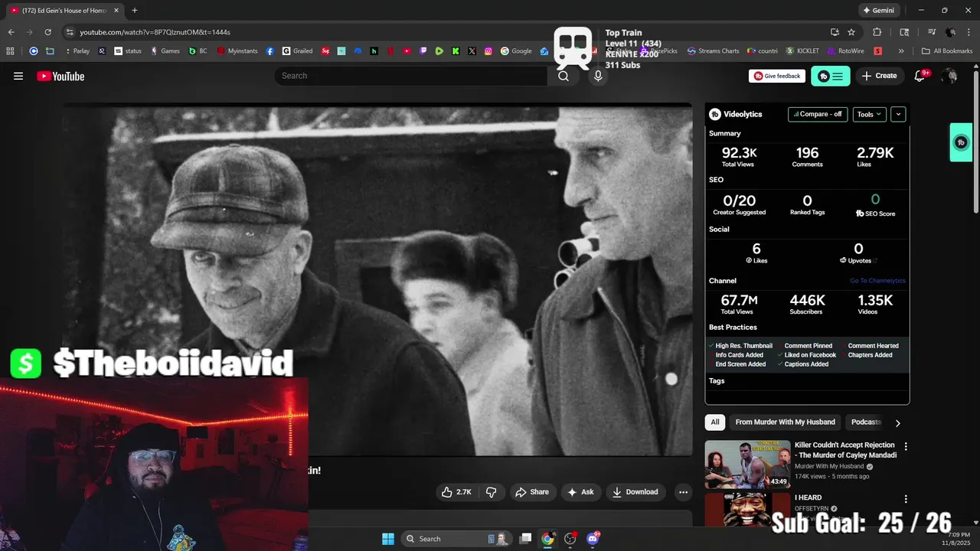Collapse Videolytics panel with chevron button
Image resolution: width=980 pixels, height=551 pixels.
898,114
